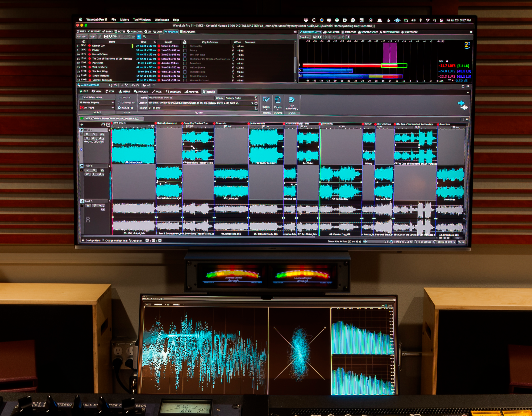Image resolution: width=532 pixels, height=416 pixels.
Task: Click the Start Rendering button
Action: click(x=292, y=103)
